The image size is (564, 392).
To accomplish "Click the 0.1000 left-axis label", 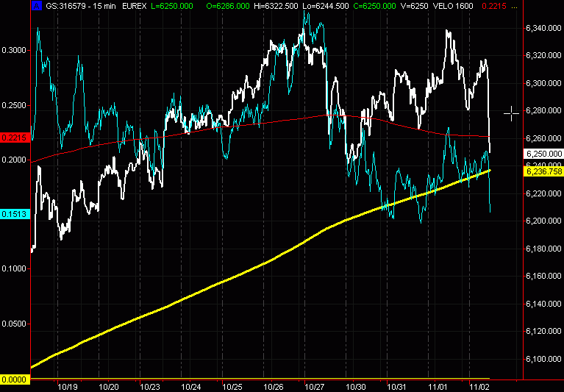I will [14, 268].
